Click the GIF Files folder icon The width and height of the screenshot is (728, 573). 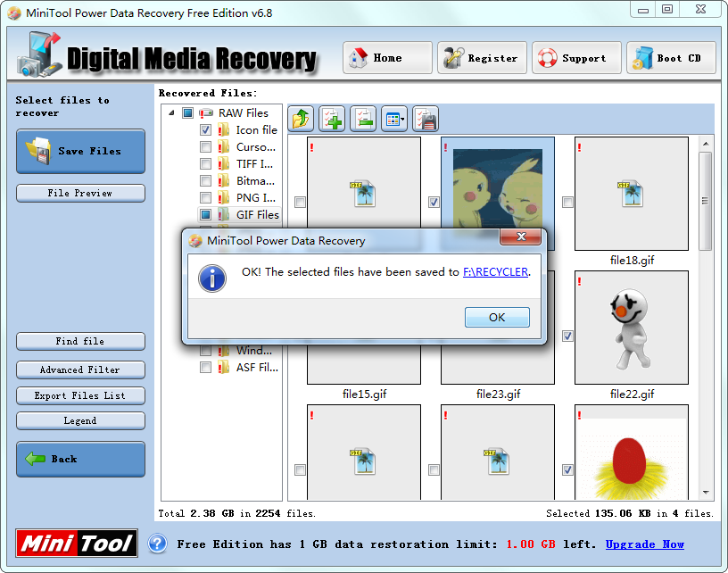[223, 214]
